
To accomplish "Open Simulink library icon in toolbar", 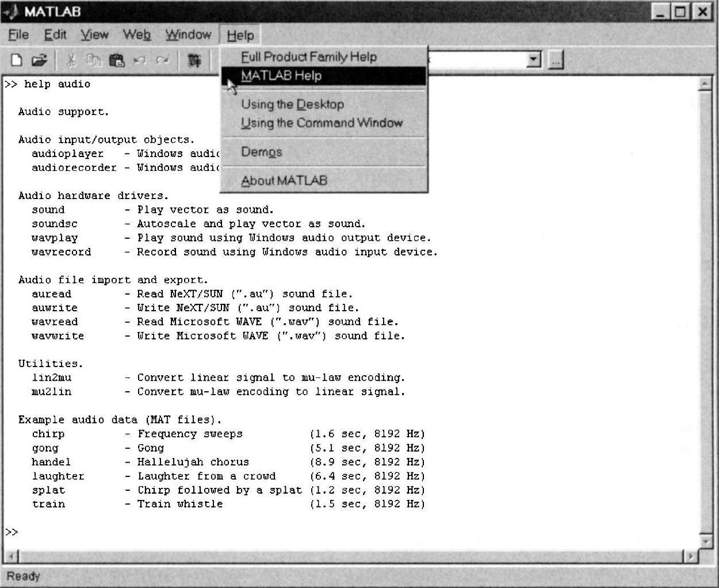I will [194, 60].
